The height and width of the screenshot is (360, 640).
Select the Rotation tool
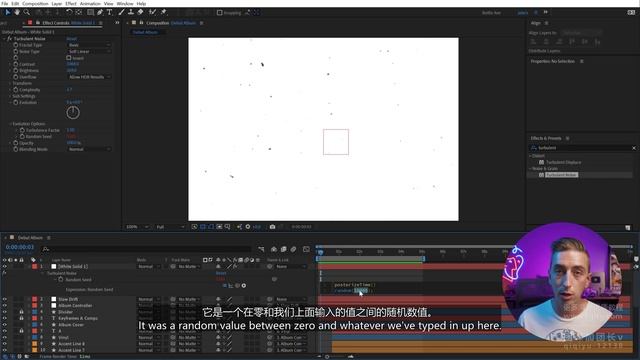(x=69, y=13)
